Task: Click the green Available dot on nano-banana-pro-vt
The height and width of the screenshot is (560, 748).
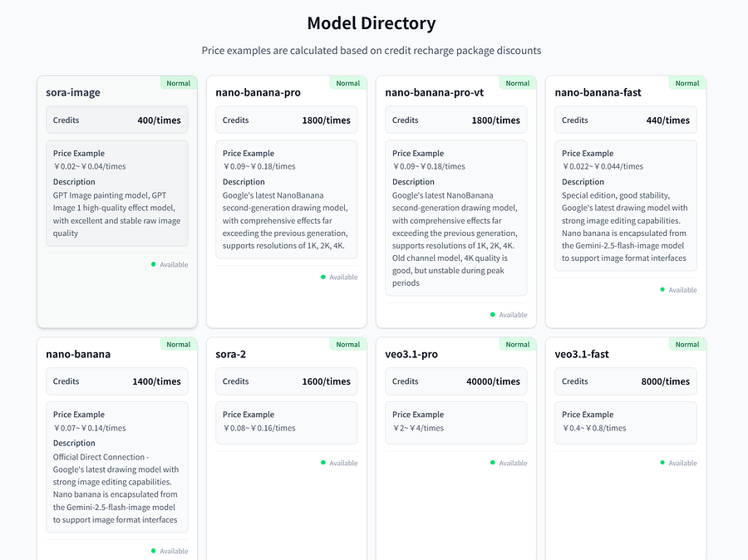Action: (493, 314)
